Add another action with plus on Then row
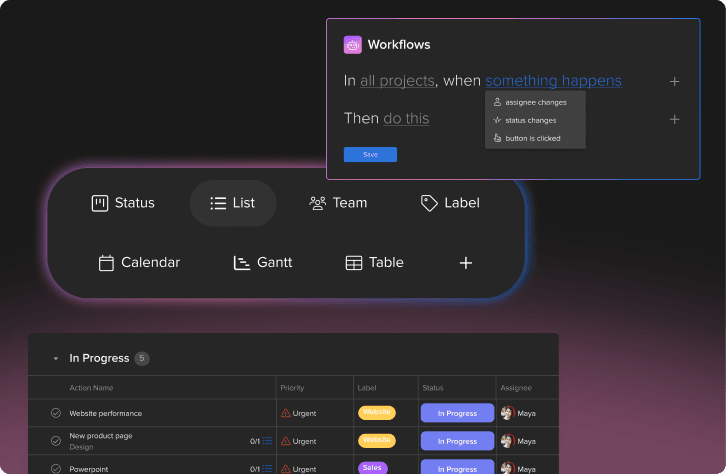726x474 pixels. click(x=675, y=119)
